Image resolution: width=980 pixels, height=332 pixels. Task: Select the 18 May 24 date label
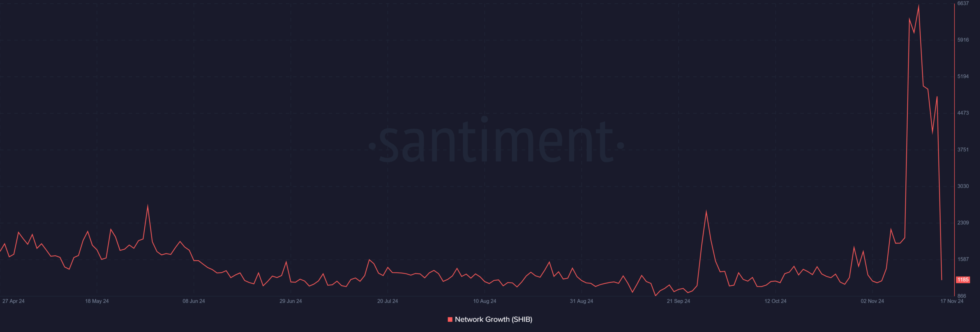(97, 301)
